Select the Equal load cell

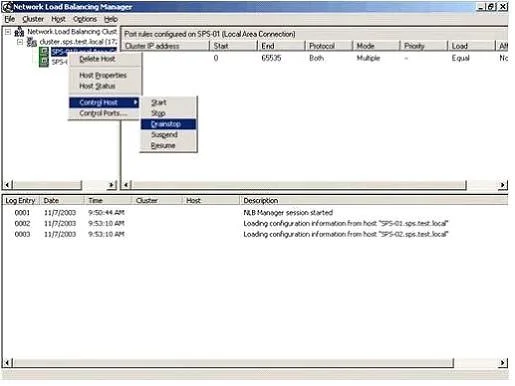tap(460, 58)
